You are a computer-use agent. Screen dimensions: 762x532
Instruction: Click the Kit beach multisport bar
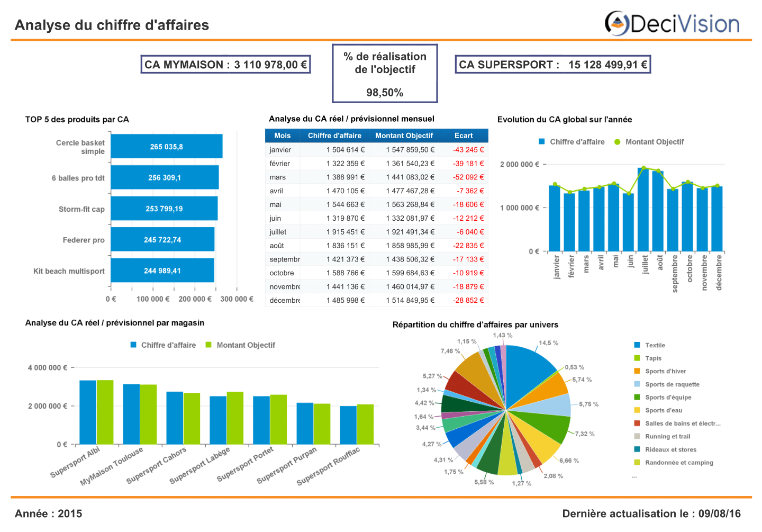click(162, 270)
